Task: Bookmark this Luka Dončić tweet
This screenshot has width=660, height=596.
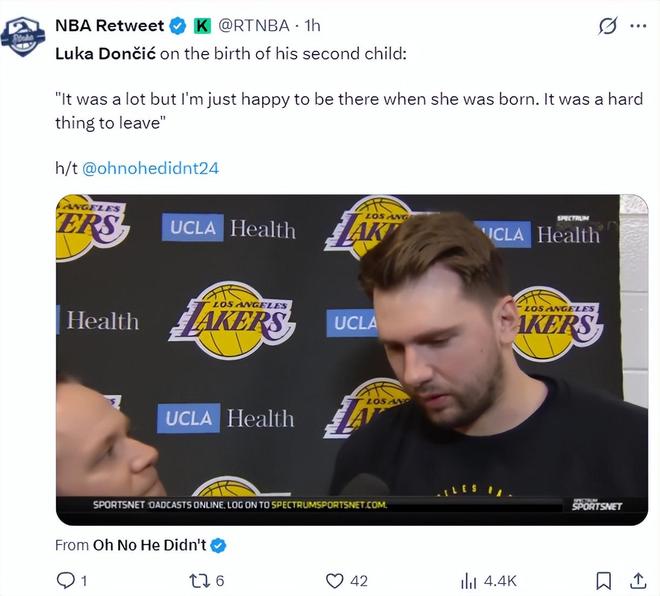Action: [x=604, y=580]
